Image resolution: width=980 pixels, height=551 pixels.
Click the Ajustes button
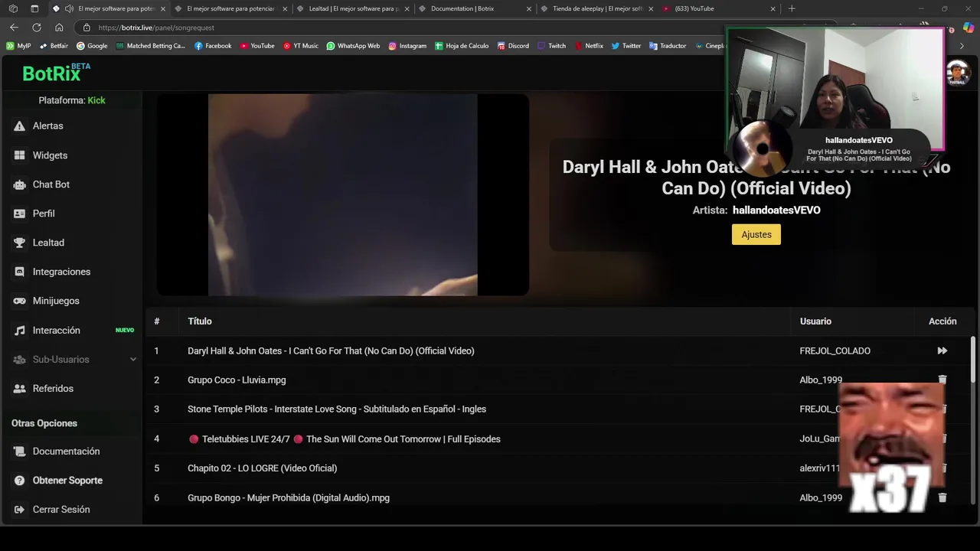tap(756, 234)
